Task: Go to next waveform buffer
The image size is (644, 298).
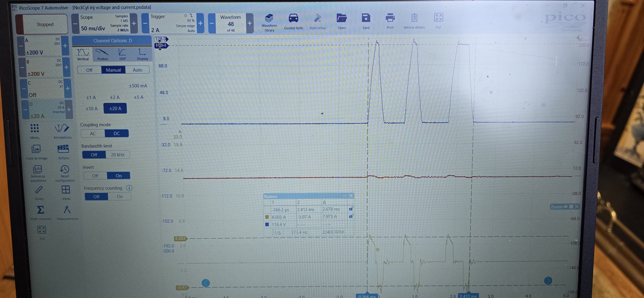Action: click(250, 24)
